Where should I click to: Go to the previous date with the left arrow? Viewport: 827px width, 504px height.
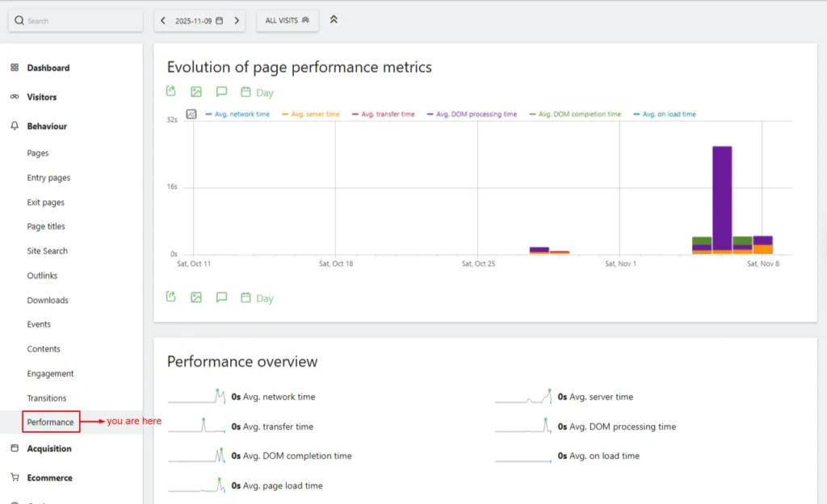click(x=163, y=21)
